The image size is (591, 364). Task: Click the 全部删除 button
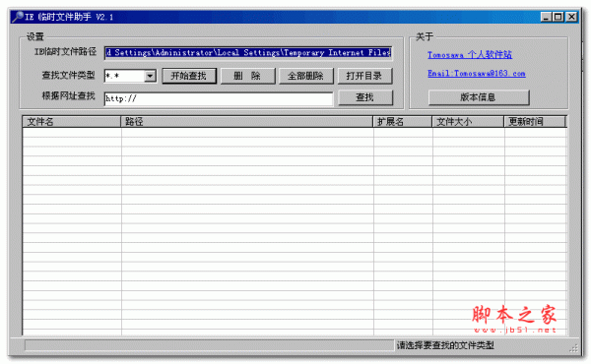(305, 76)
